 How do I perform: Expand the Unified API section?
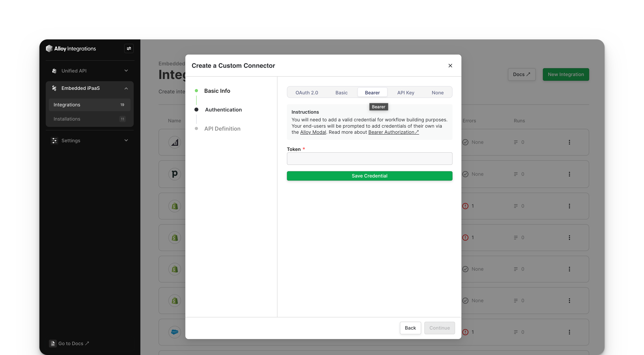pyautogui.click(x=126, y=71)
